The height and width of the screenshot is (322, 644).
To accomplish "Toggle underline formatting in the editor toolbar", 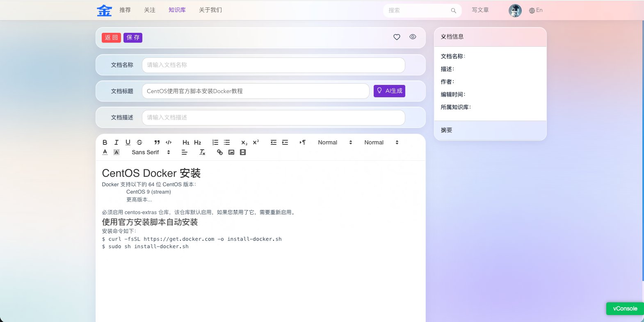I will tap(128, 142).
